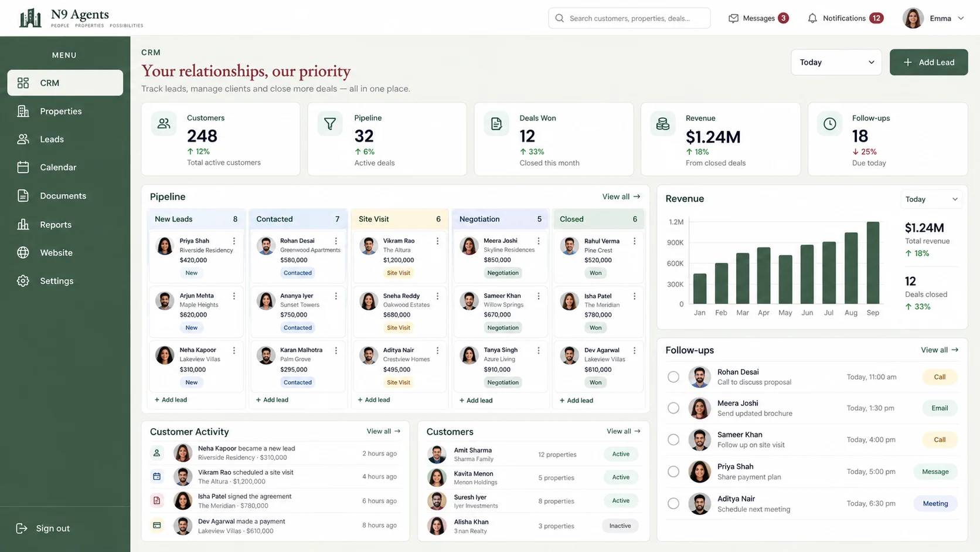Click the Customers people icon in stats card

coord(164,123)
